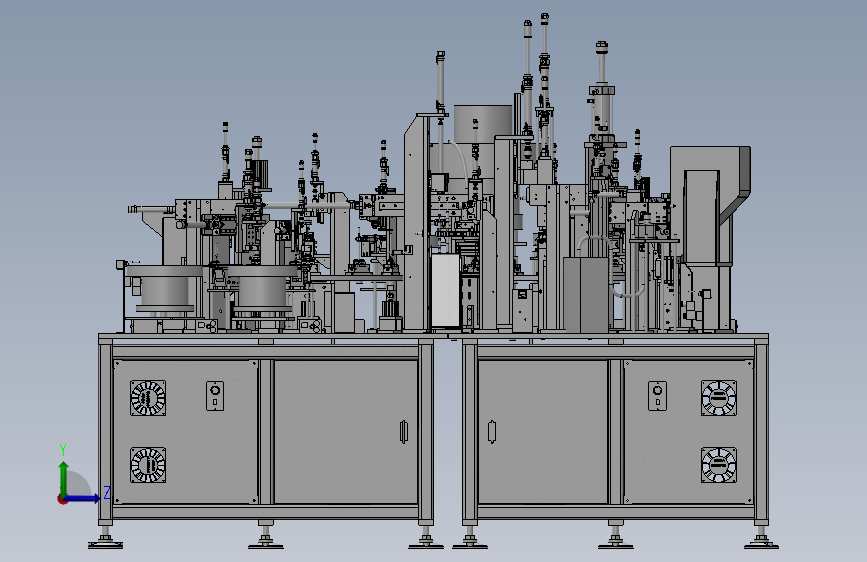Image resolution: width=867 pixels, height=562 pixels.
Task: Pick the switch plate on left cabinet panel
Action: click(x=215, y=396)
